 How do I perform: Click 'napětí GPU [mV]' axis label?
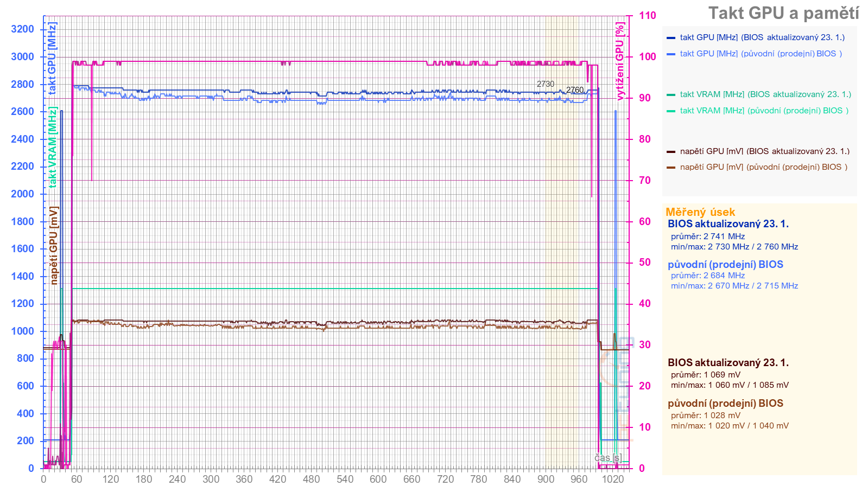pyautogui.click(x=53, y=245)
